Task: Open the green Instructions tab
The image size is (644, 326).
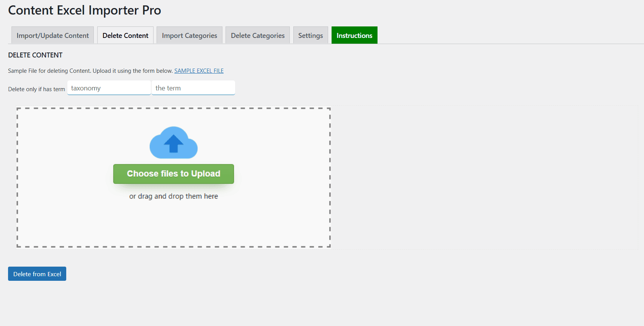Action: [355, 35]
